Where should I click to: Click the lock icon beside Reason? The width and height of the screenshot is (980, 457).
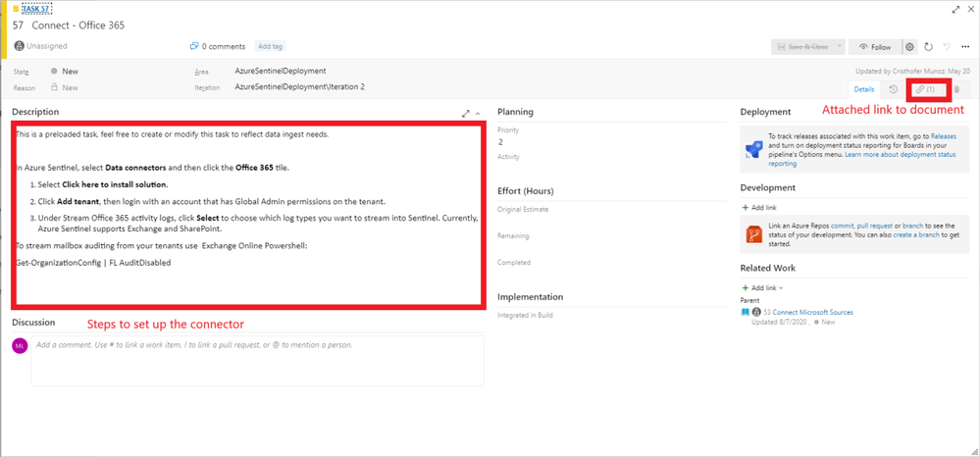[x=54, y=87]
